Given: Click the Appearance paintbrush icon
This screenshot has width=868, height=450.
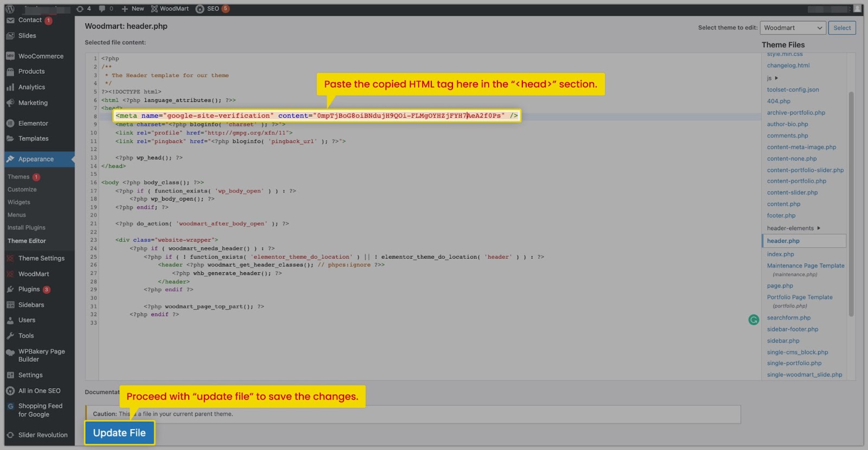Looking at the screenshot, I should [x=10, y=159].
